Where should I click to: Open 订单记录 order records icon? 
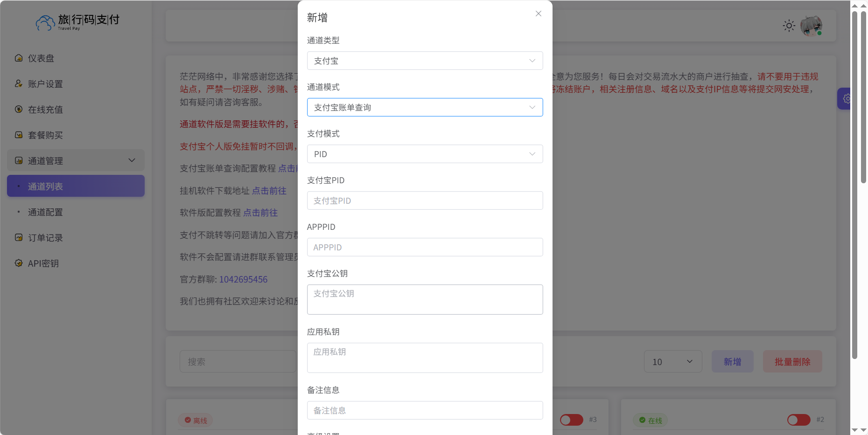(19, 237)
